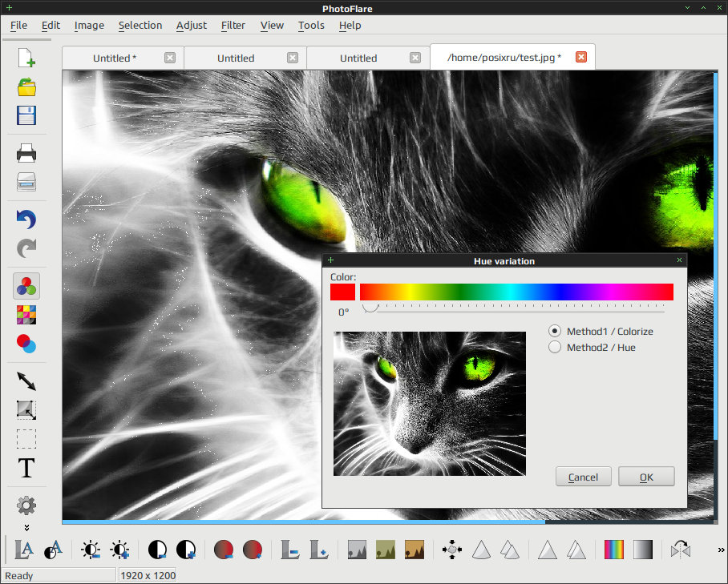This screenshot has width=728, height=584.
Task: Open the Image menu
Action: 89,25
